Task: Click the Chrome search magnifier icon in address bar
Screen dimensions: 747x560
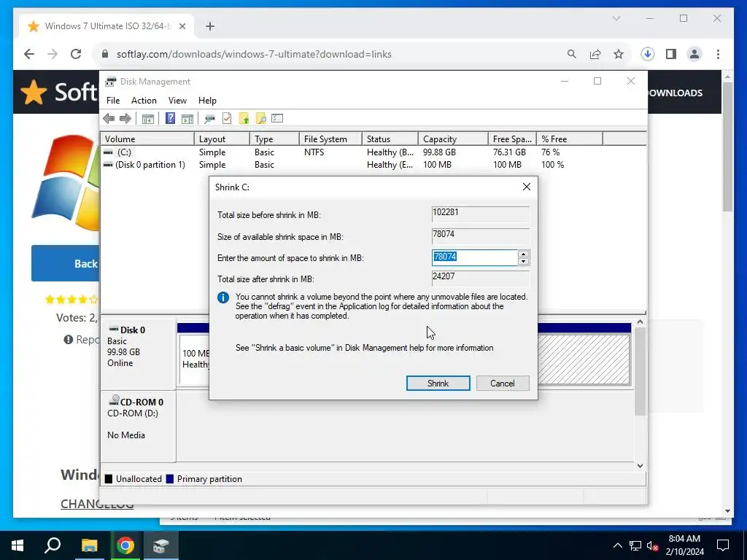Action: tap(572, 54)
